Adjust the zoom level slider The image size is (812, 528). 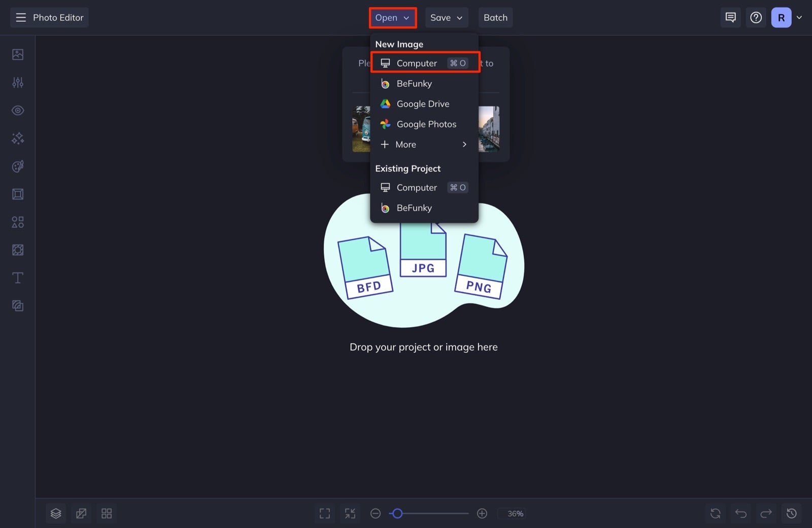[x=398, y=513]
